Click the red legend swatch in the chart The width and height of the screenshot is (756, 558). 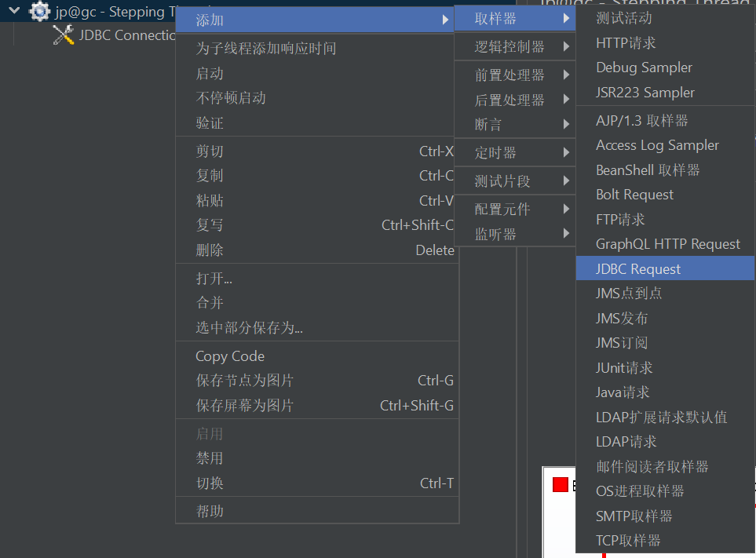561,484
